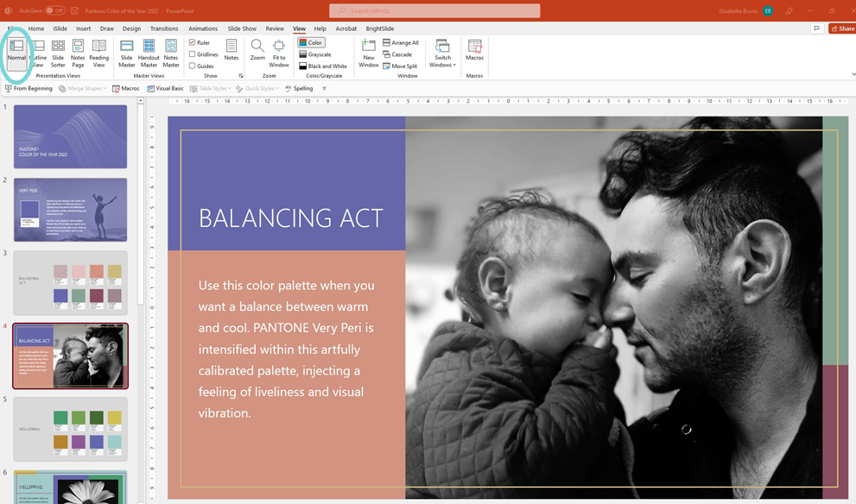Open the Handout Master
The width and height of the screenshot is (856, 504).
point(148,52)
